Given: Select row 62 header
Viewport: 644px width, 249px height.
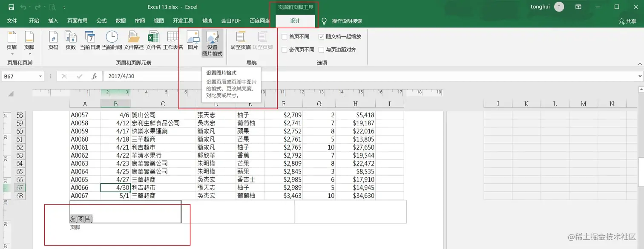Looking at the screenshot, I should [x=20, y=147].
